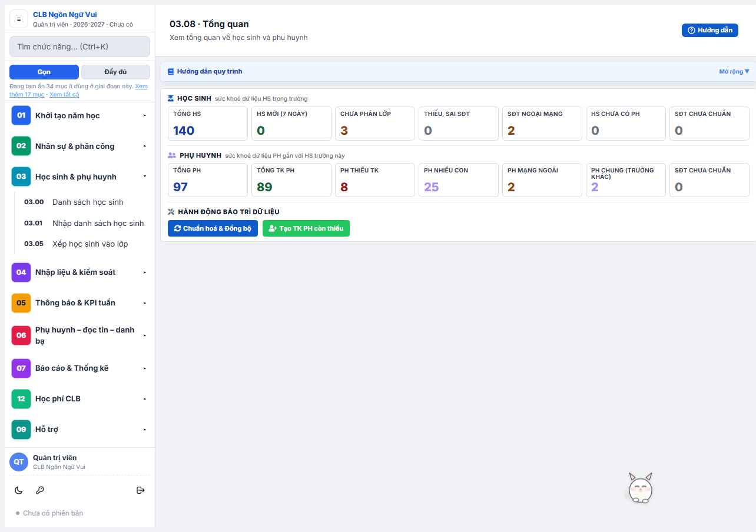
Task: Open Học phí CLB menu item
Action: coord(79,398)
